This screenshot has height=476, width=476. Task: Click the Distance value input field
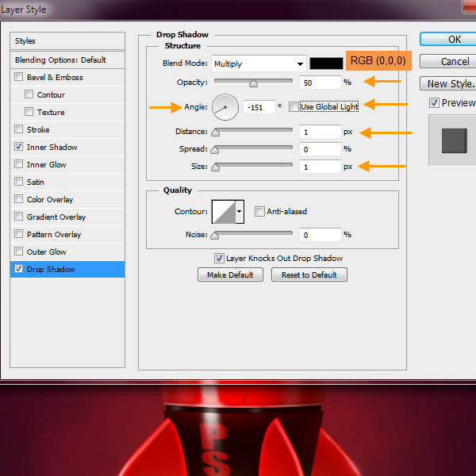320,132
